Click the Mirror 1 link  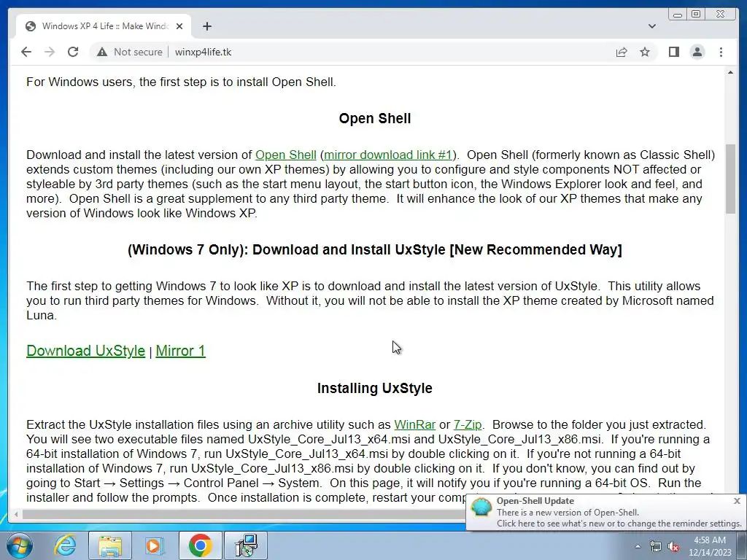pos(181,351)
